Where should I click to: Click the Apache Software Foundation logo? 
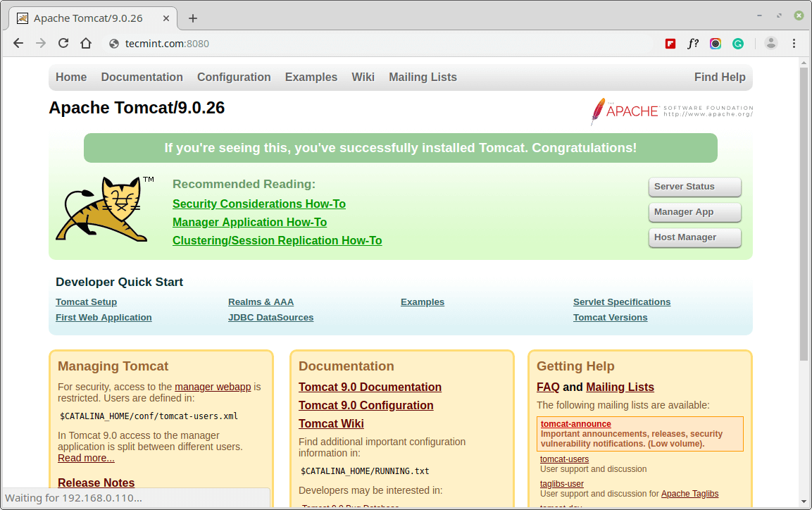coord(672,111)
